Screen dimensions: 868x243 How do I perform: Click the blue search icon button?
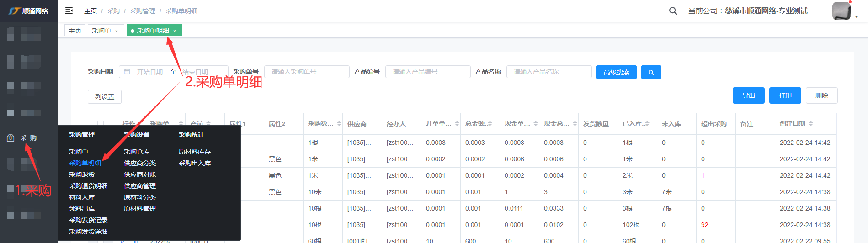pos(651,72)
